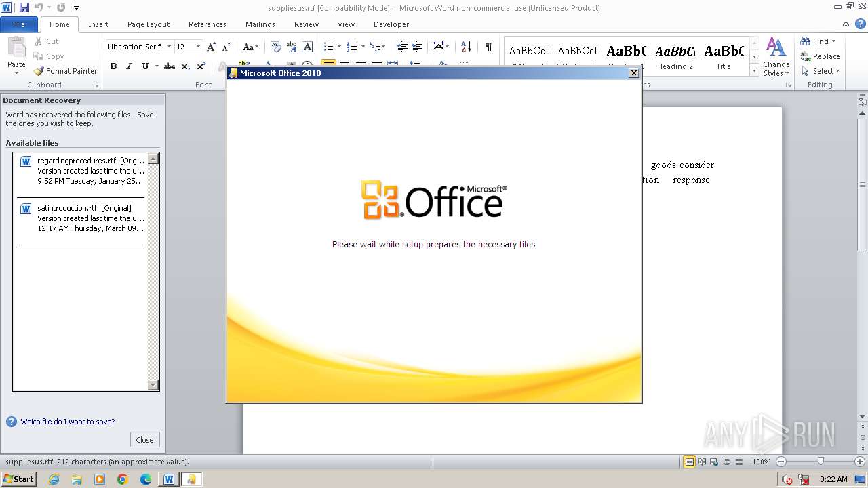The width and height of the screenshot is (868, 488).
Task: Toggle bold formatting
Action: point(113,66)
